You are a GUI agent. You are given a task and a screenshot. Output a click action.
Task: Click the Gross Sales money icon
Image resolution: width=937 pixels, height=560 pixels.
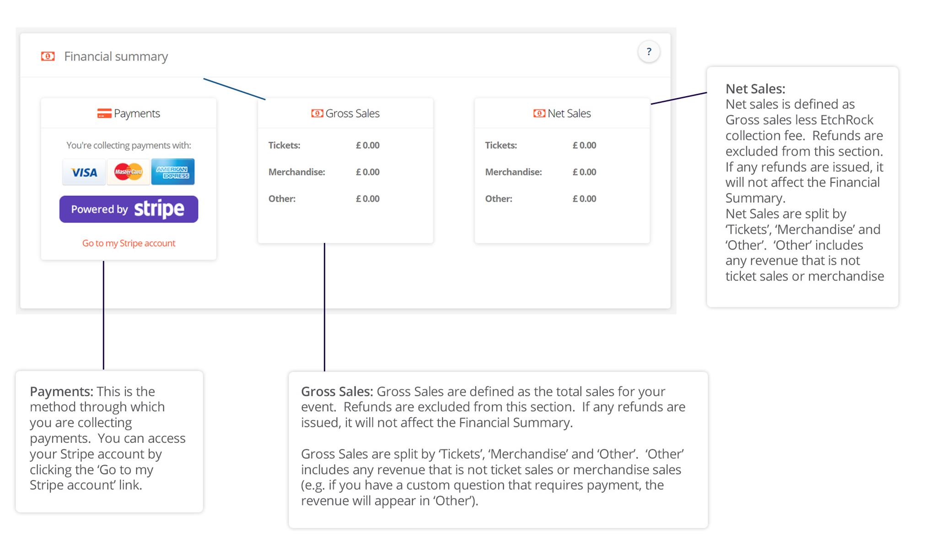click(x=317, y=113)
